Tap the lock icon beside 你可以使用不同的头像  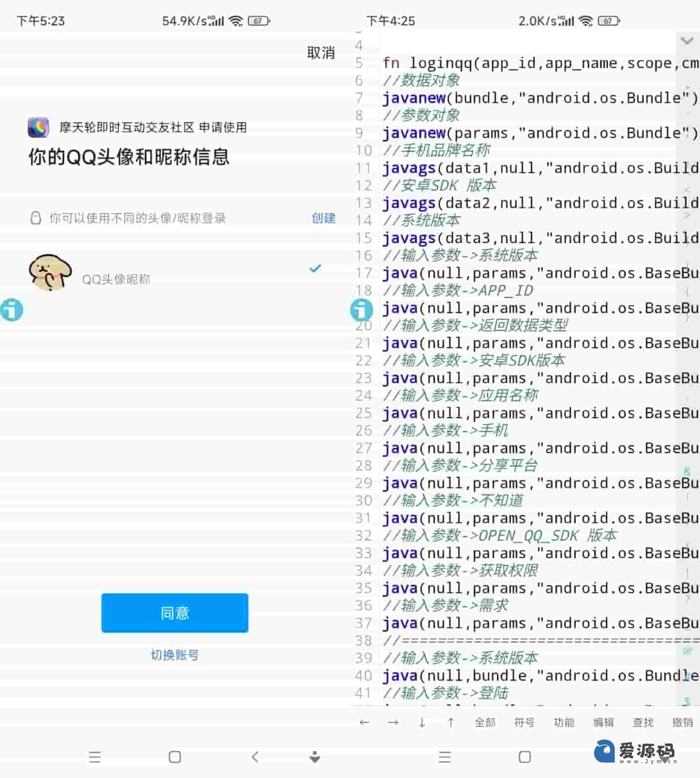tap(36, 218)
